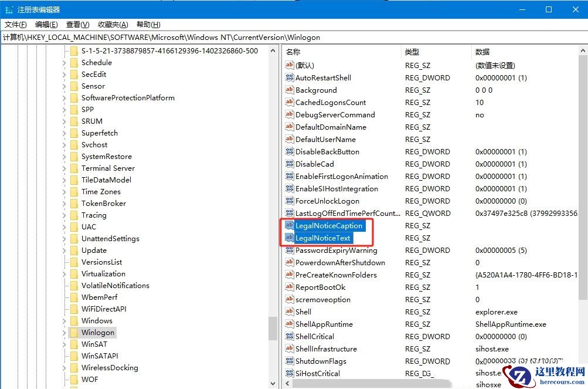The height and width of the screenshot is (389, 588).
Task: Click the REG_DWORD icon next to AutoRestartShell
Action: point(289,77)
